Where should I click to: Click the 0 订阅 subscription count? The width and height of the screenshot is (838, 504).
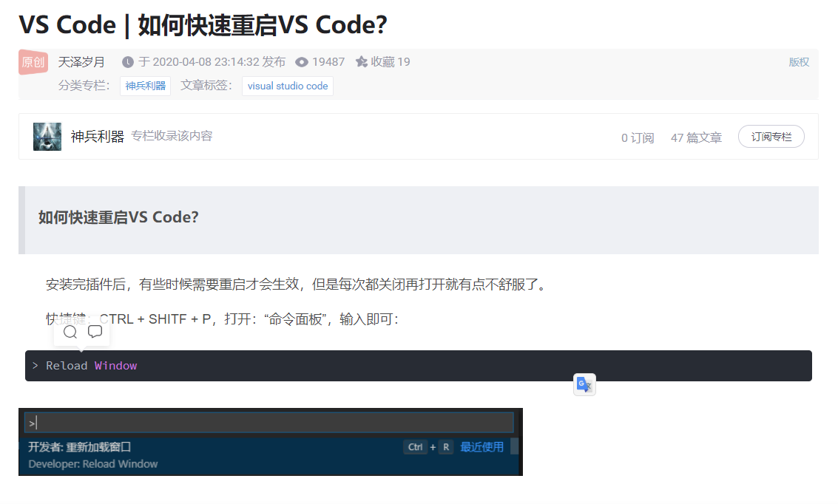tap(638, 137)
